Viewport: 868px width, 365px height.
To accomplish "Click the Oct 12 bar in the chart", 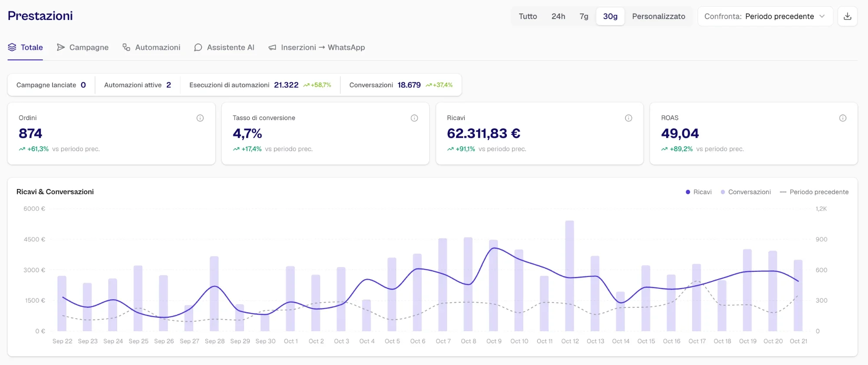I will (x=570, y=276).
